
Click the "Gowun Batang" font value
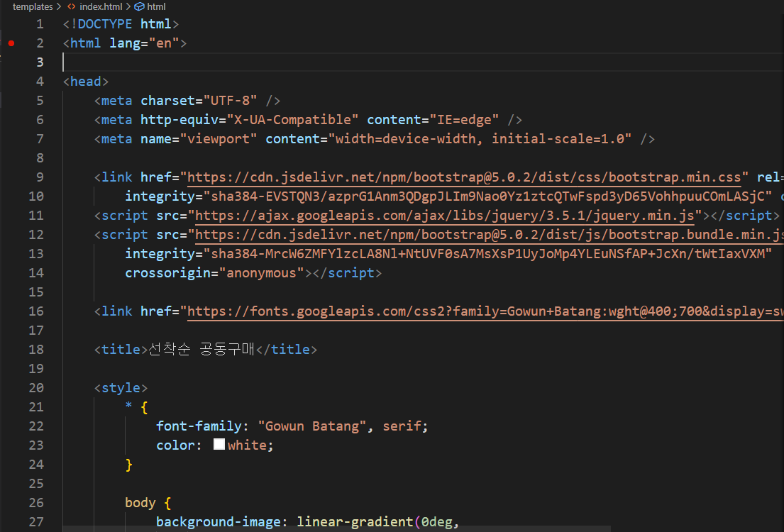click(312, 426)
